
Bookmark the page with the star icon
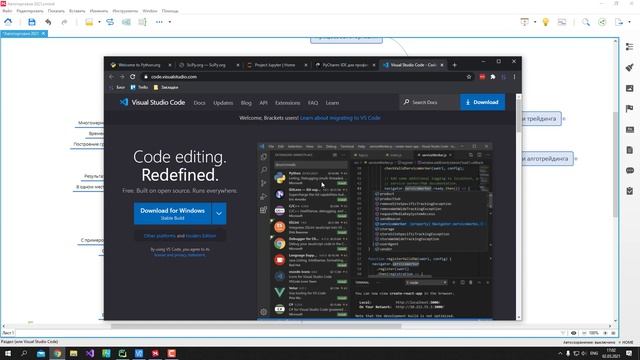click(x=469, y=77)
